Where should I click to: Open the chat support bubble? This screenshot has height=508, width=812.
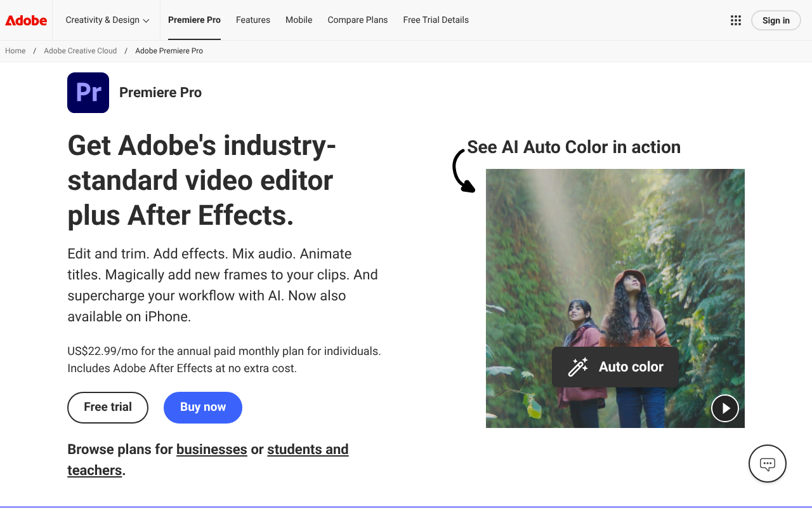tap(767, 464)
